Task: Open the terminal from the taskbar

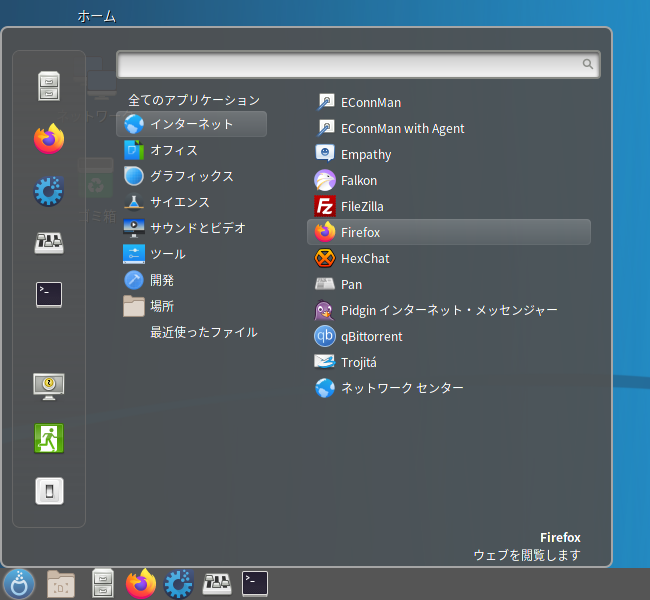Action: (255, 584)
